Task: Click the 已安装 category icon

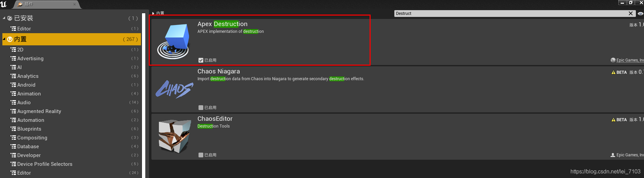Action: pos(10,18)
